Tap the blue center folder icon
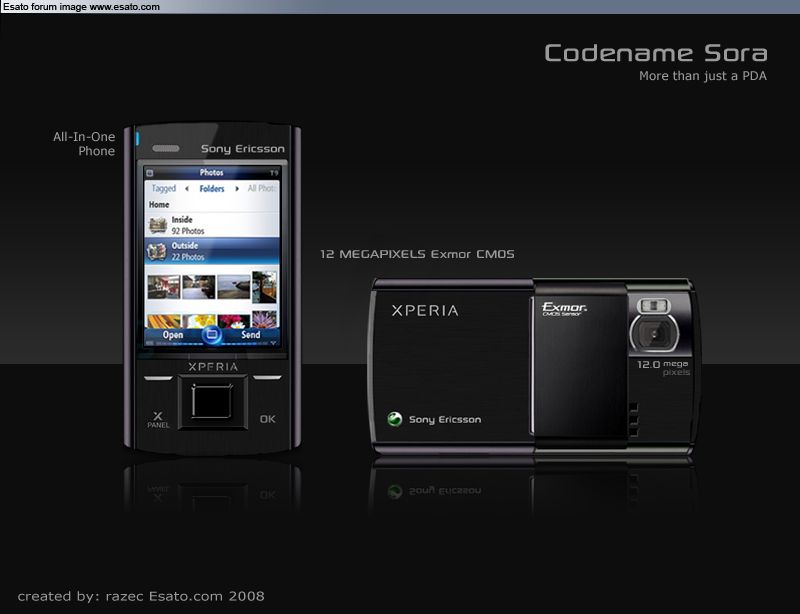The height and width of the screenshot is (614, 800). [x=211, y=335]
